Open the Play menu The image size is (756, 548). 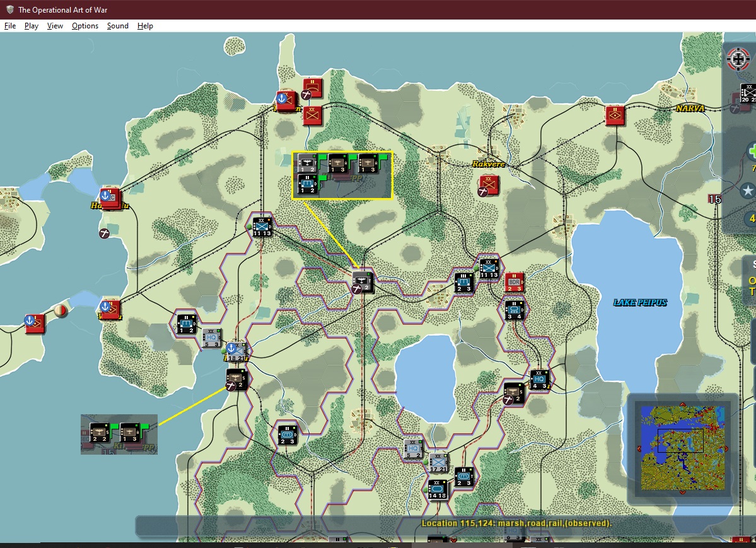point(32,26)
